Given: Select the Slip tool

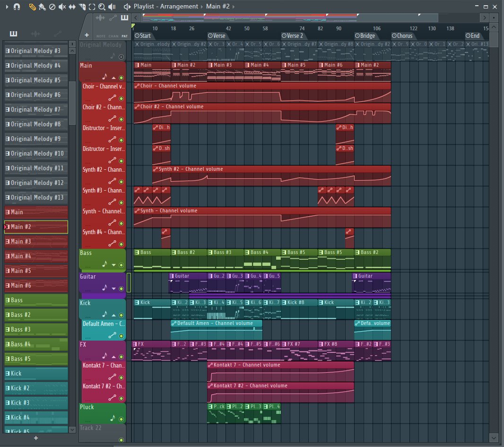Looking at the screenshot, I should pos(72,7).
